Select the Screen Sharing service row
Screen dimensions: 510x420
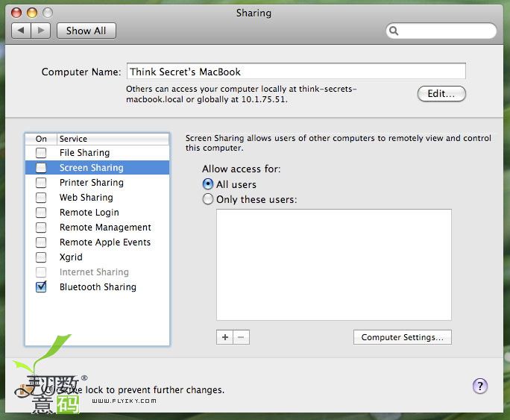point(97,168)
